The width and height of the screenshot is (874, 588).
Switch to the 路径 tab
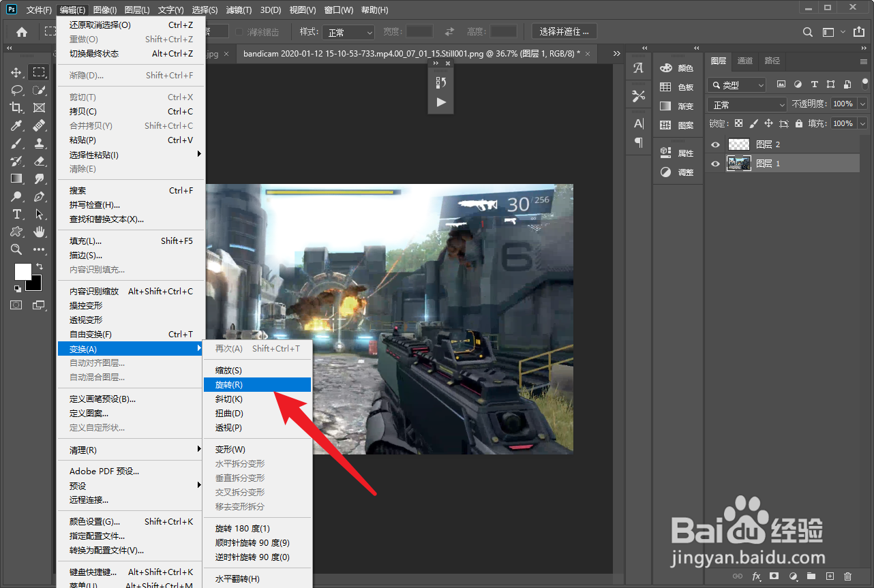pyautogui.click(x=772, y=61)
